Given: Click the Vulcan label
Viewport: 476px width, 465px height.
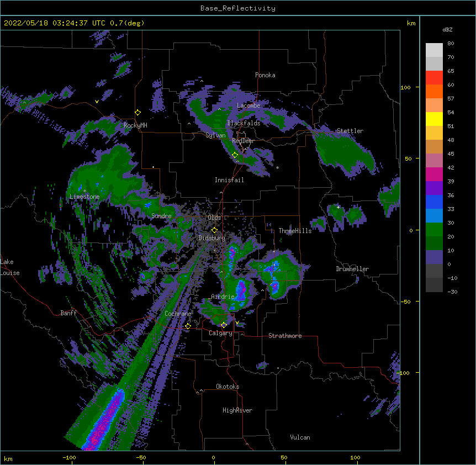Looking at the screenshot, I should click(300, 437).
